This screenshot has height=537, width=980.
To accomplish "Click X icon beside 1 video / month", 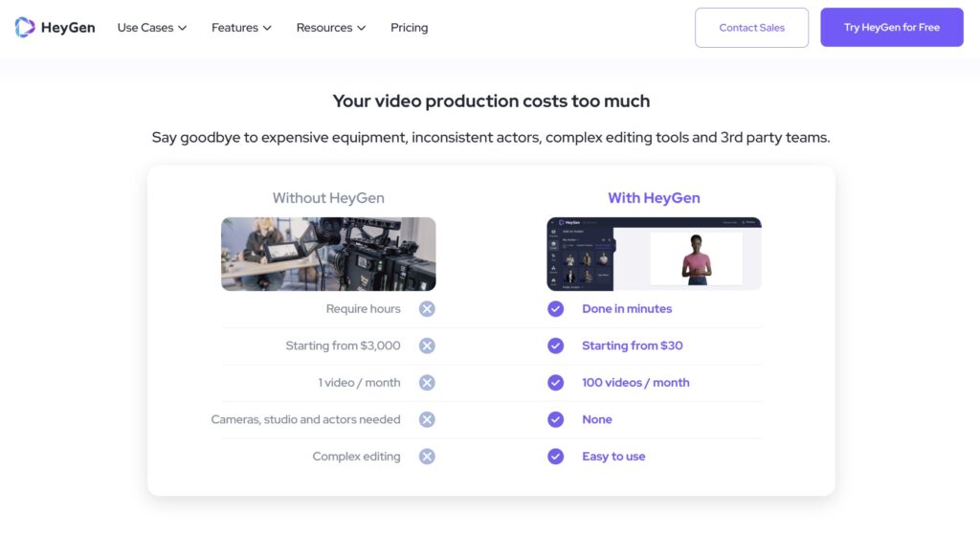I will pos(427,383).
